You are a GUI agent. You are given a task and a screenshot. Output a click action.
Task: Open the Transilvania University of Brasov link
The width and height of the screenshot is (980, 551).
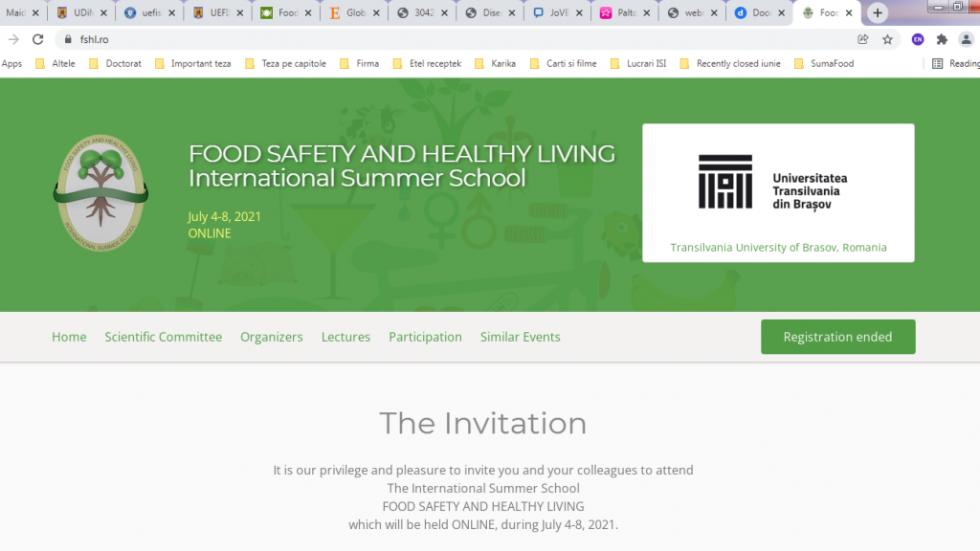pos(778,247)
